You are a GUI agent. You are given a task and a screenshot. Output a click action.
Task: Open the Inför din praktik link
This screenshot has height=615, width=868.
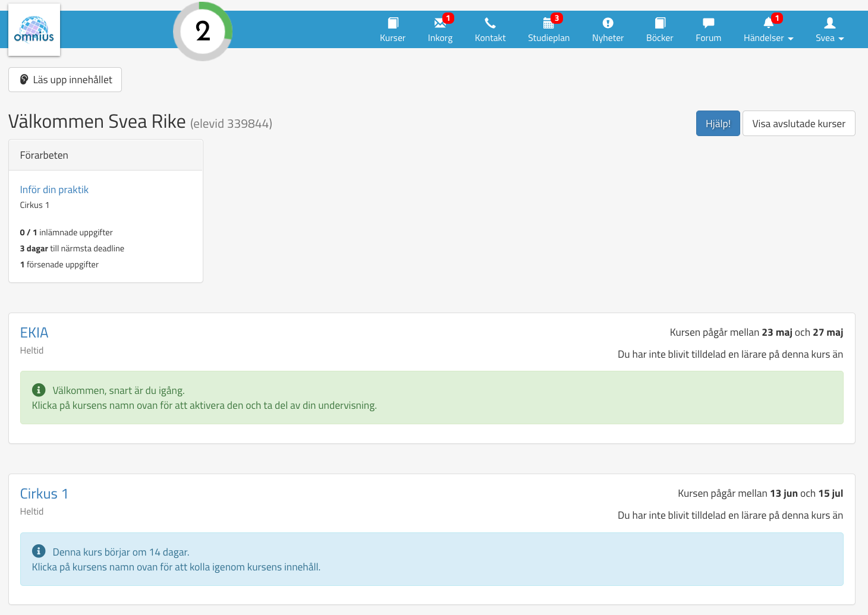click(x=54, y=190)
